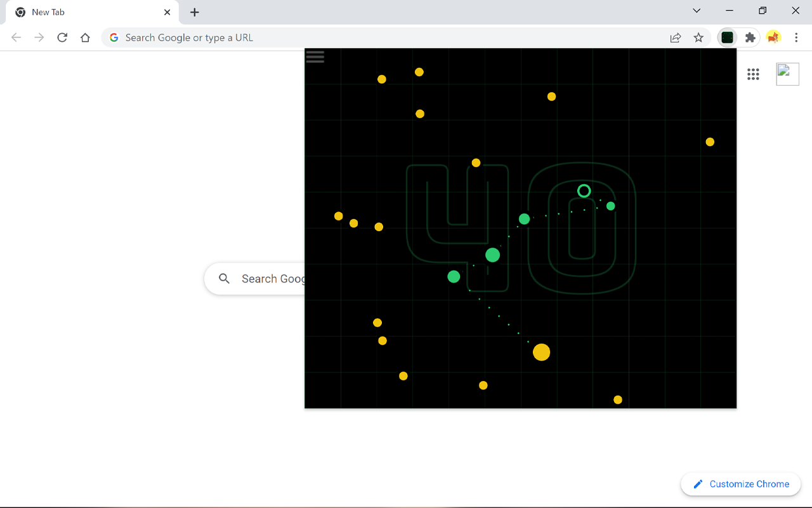
Task: Open a new tab with the plus button
Action: click(x=194, y=12)
